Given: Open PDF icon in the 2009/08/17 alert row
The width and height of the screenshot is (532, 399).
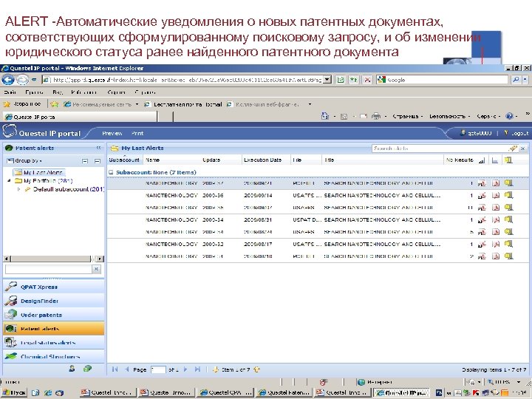Looking at the screenshot, I should (x=496, y=244).
